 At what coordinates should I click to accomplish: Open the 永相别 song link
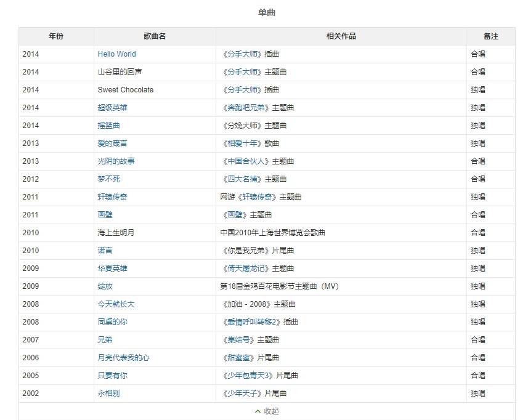click(109, 394)
